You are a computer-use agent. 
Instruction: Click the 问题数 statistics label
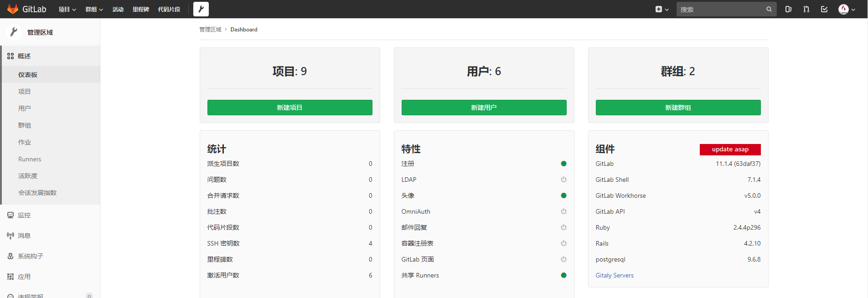point(217,180)
